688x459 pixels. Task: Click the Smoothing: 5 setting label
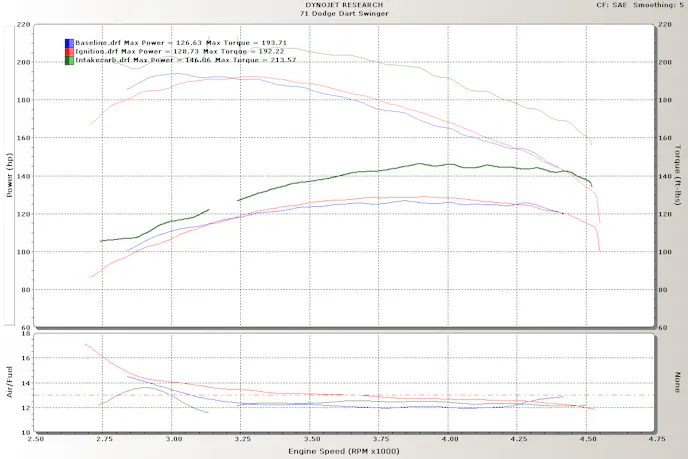(x=660, y=5)
